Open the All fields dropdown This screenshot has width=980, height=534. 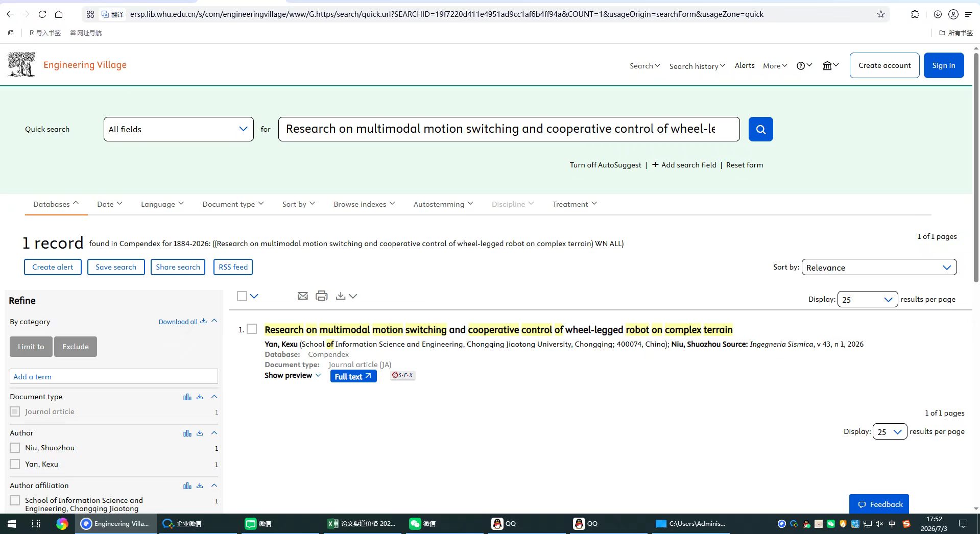click(x=178, y=129)
